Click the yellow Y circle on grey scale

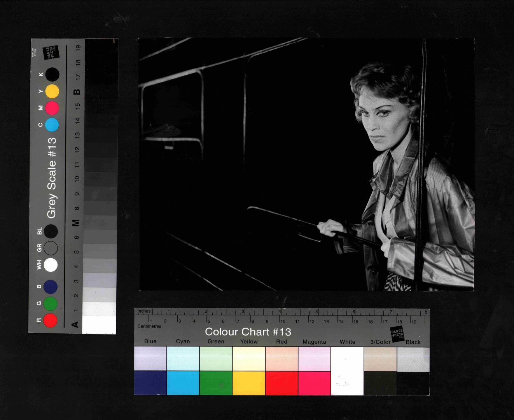click(x=52, y=91)
